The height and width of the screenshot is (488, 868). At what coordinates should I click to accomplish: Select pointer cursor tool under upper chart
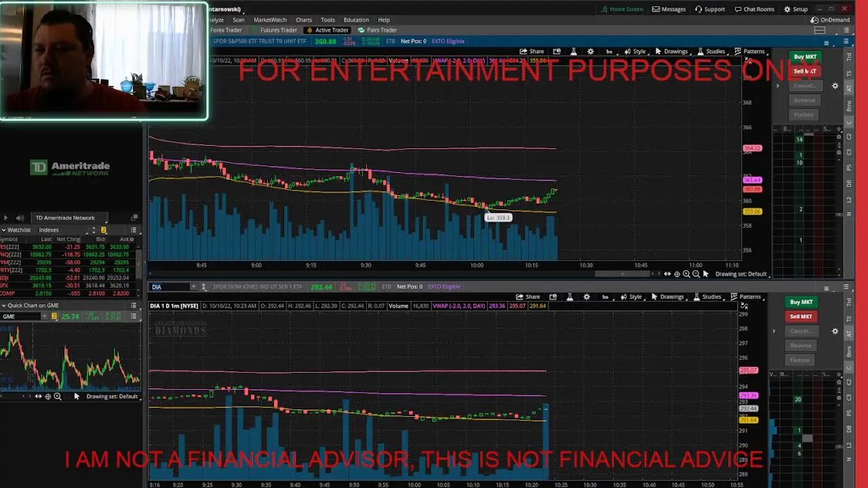706,274
